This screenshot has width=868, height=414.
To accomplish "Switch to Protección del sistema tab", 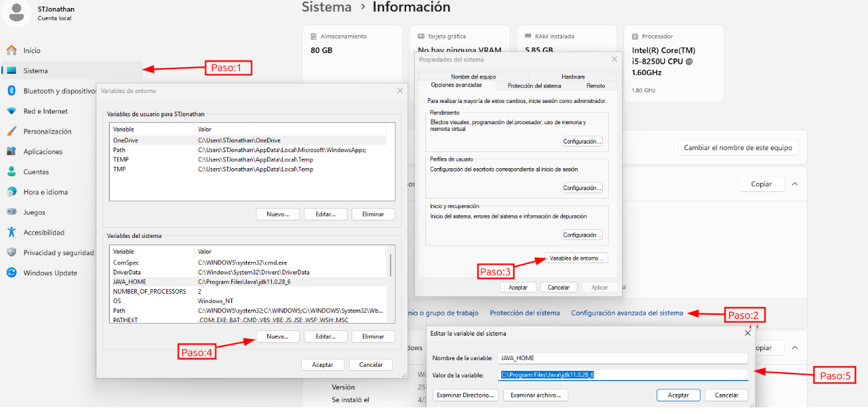I will click(534, 86).
